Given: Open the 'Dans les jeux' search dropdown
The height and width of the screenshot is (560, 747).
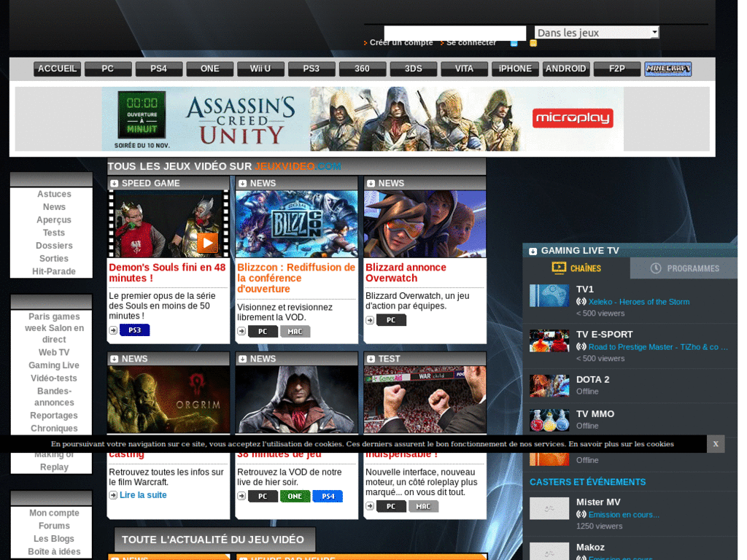Looking at the screenshot, I should 597,32.
